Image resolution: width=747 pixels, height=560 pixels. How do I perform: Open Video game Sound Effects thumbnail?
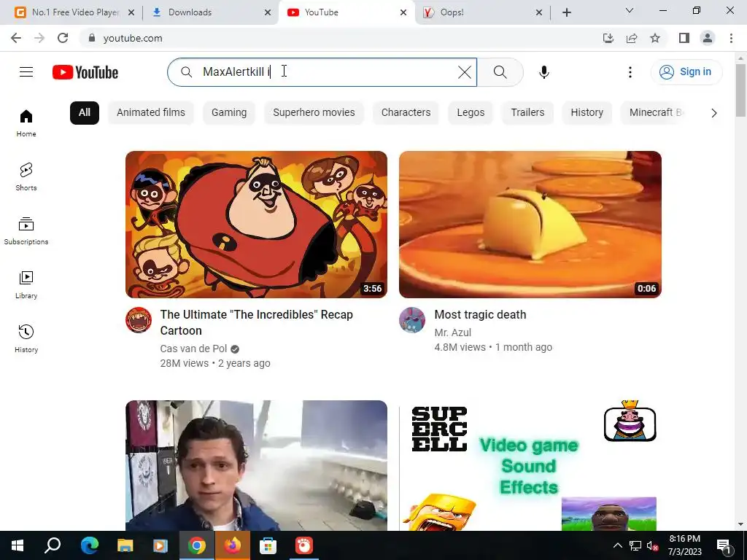tap(530, 465)
